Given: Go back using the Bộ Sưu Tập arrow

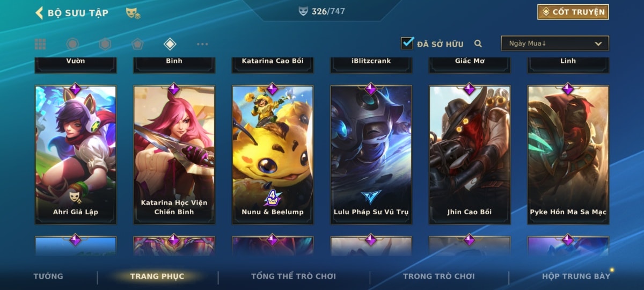Looking at the screenshot, I should click(39, 12).
